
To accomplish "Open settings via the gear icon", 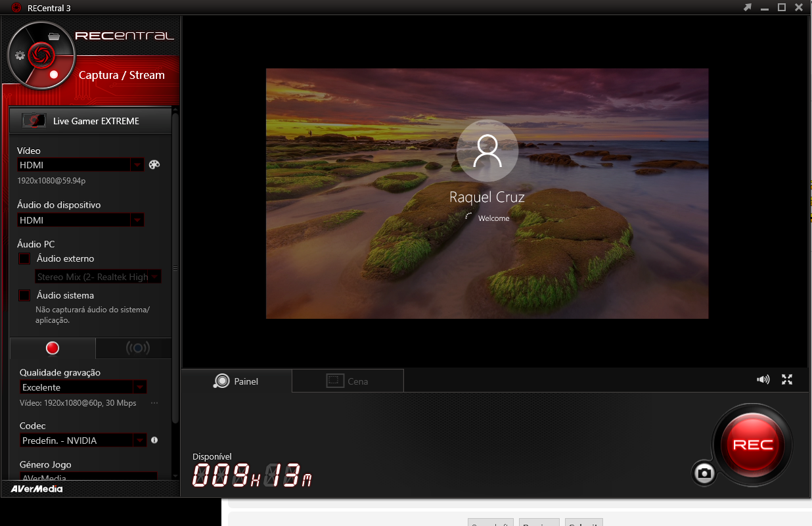I will (20, 55).
